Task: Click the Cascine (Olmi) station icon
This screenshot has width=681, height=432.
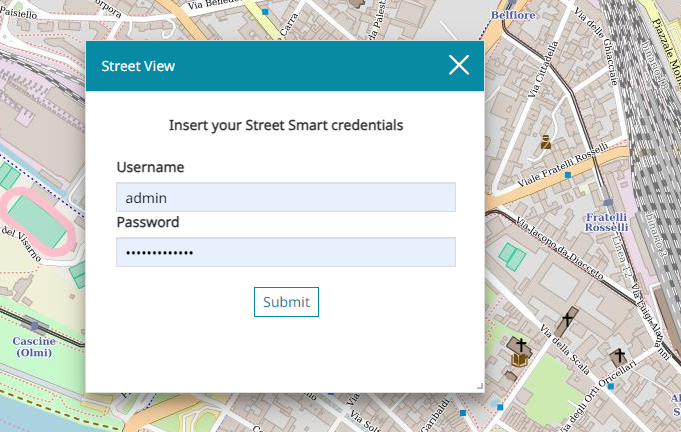Action: point(37,326)
